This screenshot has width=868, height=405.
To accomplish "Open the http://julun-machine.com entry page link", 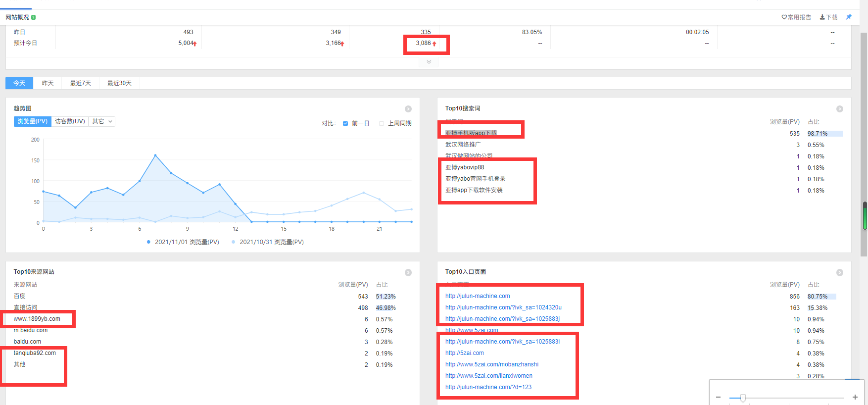I will point(477,296).
